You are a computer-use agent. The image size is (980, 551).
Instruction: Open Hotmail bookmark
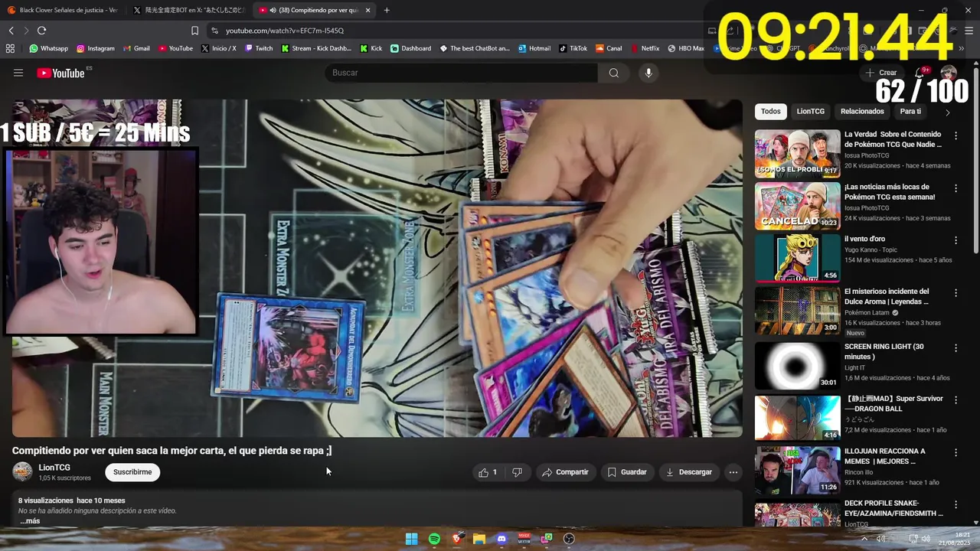coord(534,48)
